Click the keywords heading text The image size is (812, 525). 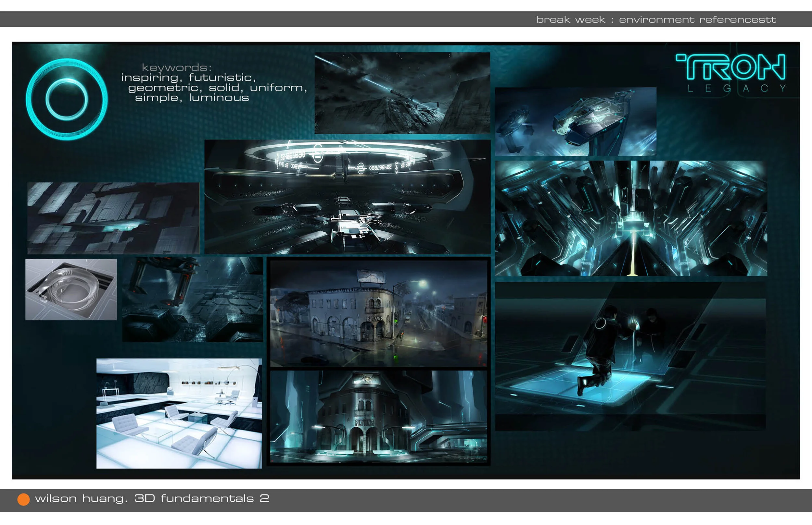click(176, 67)
